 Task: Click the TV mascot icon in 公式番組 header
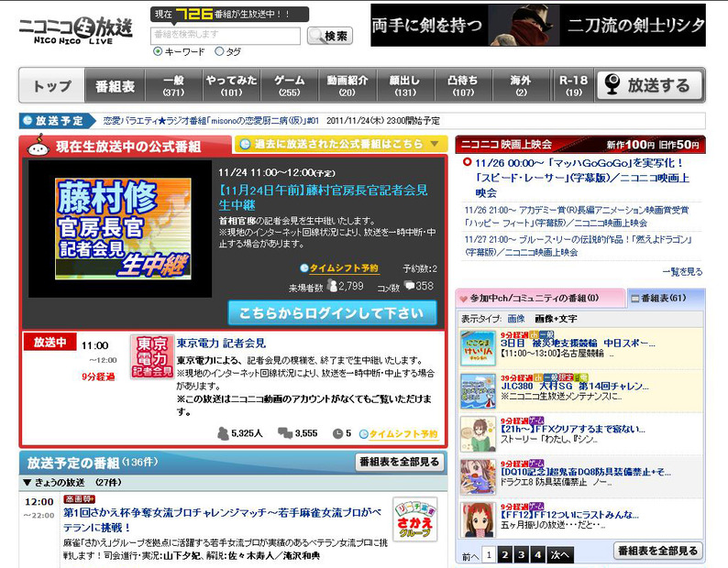point(39,146)
